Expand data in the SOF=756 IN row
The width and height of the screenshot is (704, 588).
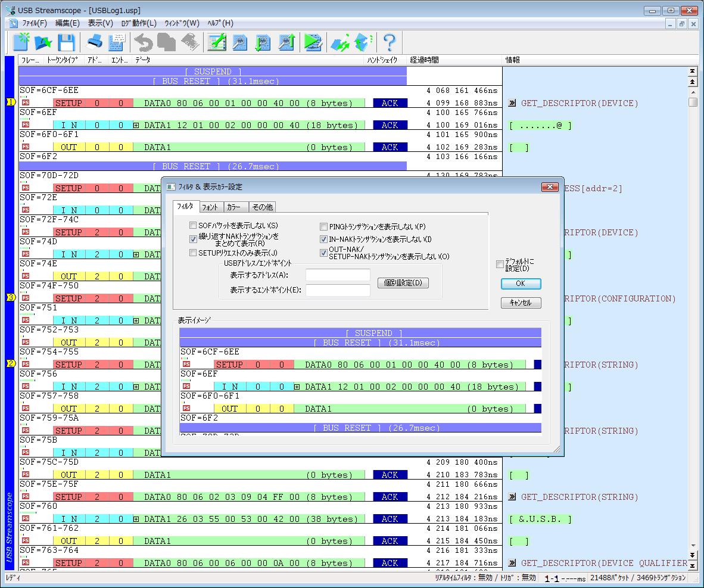(136, 387)
